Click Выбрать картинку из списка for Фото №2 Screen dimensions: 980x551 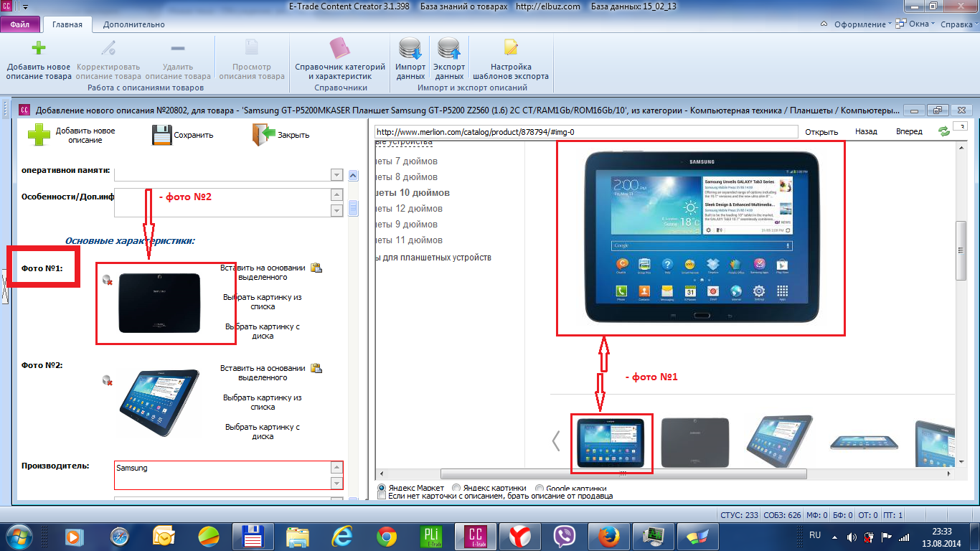(263, 402)
